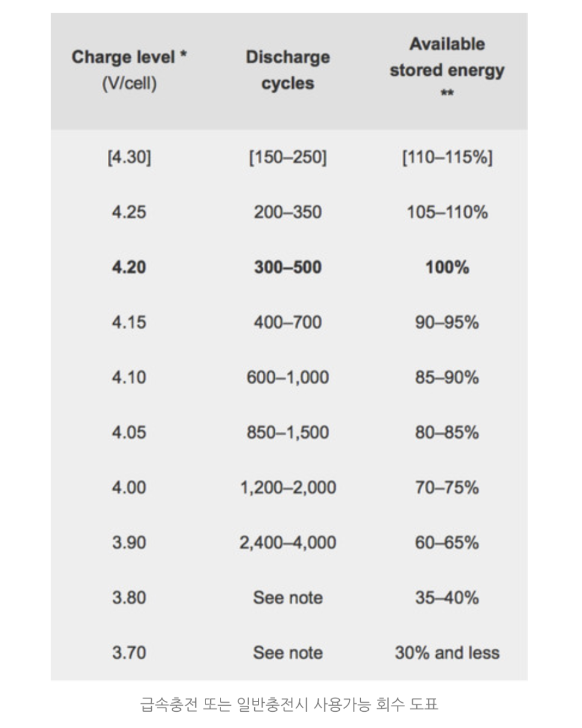582x728 pixels.
Task: Click the Available stored energy header
Action: tap(446, 68)
